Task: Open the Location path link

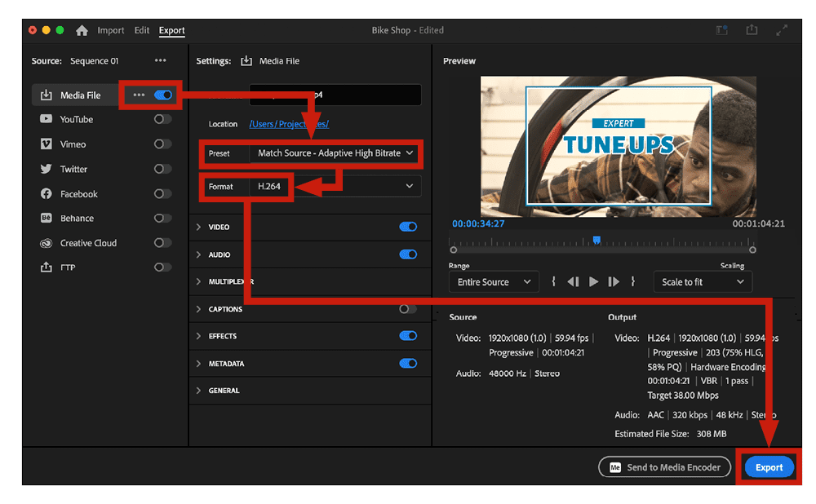Action: 289,124
